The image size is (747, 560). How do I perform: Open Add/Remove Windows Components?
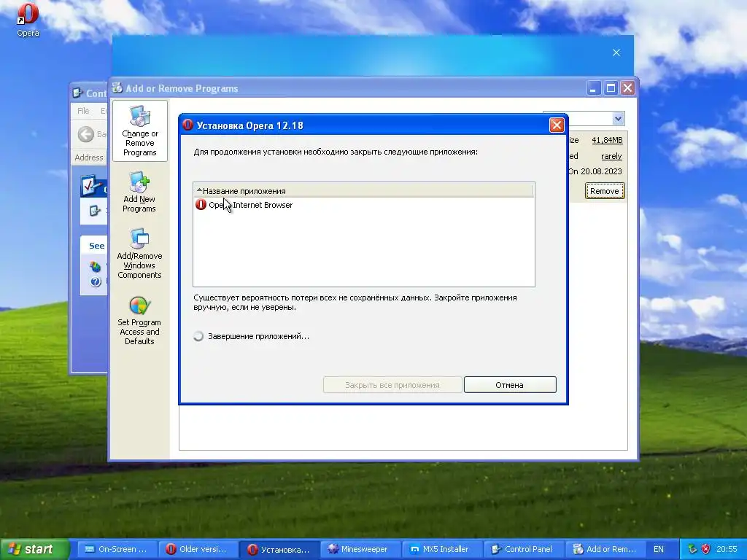(139, 253)
